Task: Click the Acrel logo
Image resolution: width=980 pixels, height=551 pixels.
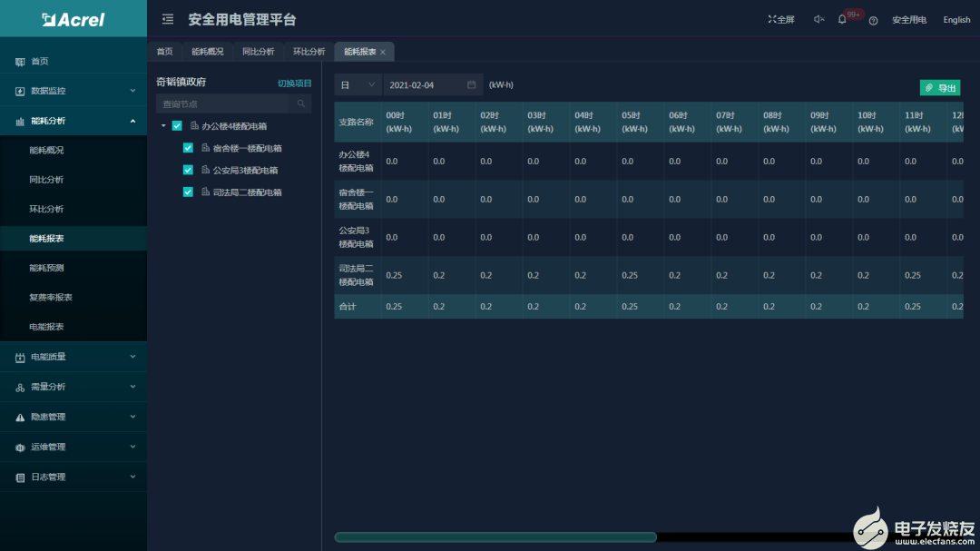Action: (73, 19)
